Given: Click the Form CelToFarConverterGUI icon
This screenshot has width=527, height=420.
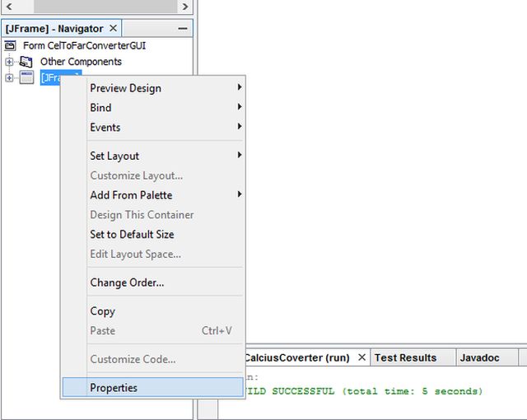Looking at the screenshot, I should (x=10, y=45).
